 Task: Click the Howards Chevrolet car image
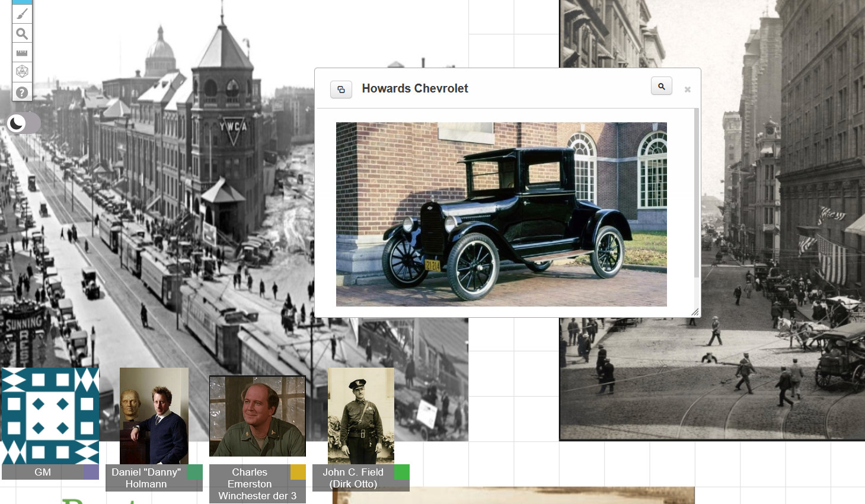point(501,214)
